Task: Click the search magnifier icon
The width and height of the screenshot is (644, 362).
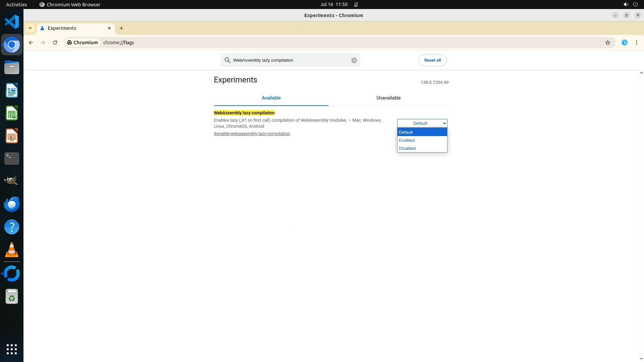Action: click(227, 60)
